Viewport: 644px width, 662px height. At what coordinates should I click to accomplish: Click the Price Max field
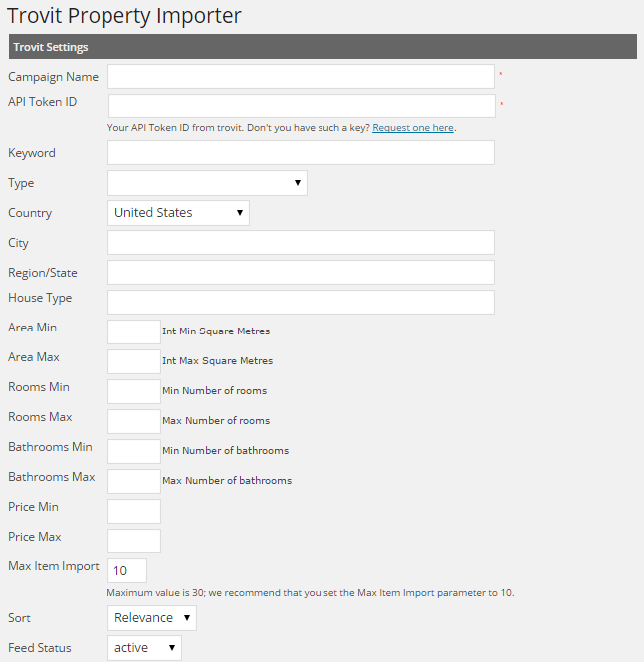tap(134, 542)
